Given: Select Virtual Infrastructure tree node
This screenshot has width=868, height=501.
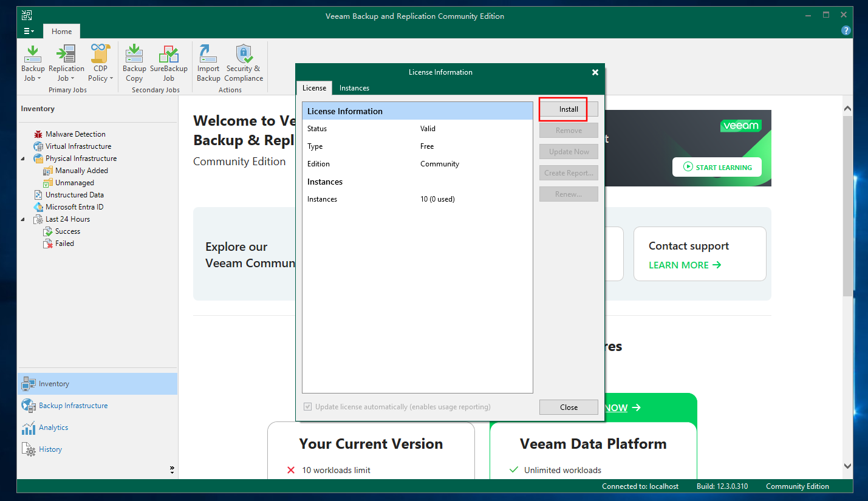Looking at the screenshot, I should pos(78,146).
